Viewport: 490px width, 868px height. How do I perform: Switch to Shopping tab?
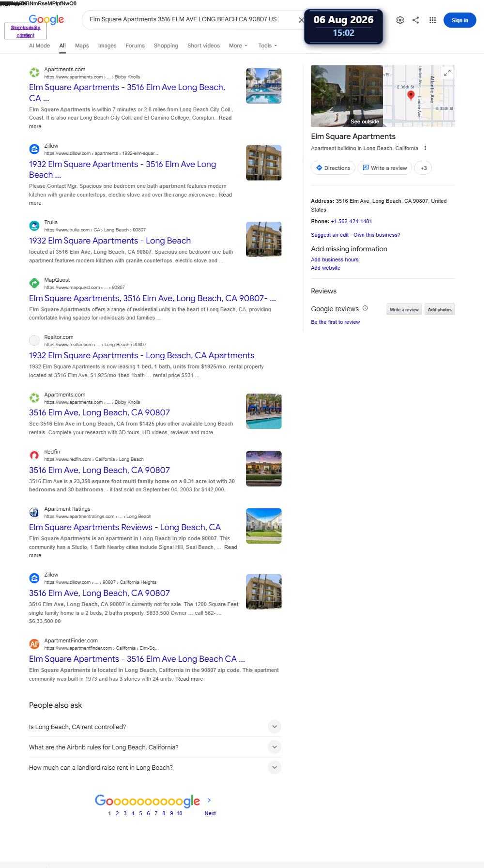click(x=166, y=46)
